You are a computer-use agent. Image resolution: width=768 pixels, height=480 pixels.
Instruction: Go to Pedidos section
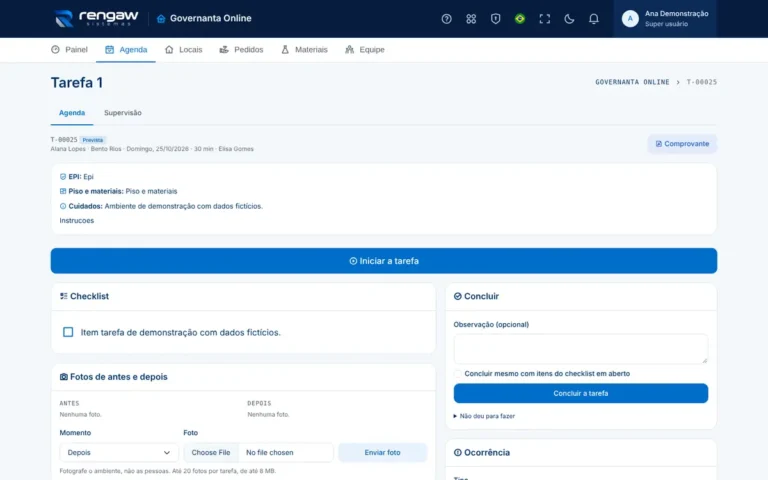[241, 49]
